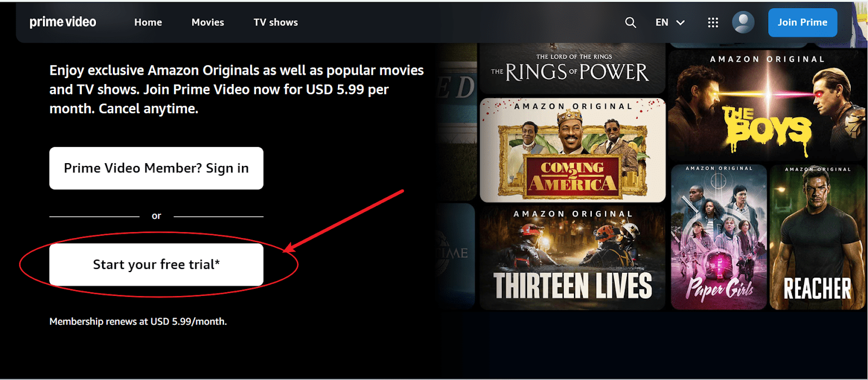The image size is (868, 380).
Task: Click the Membership renews at USD 5.99/month text
Action: click(138, 321)
